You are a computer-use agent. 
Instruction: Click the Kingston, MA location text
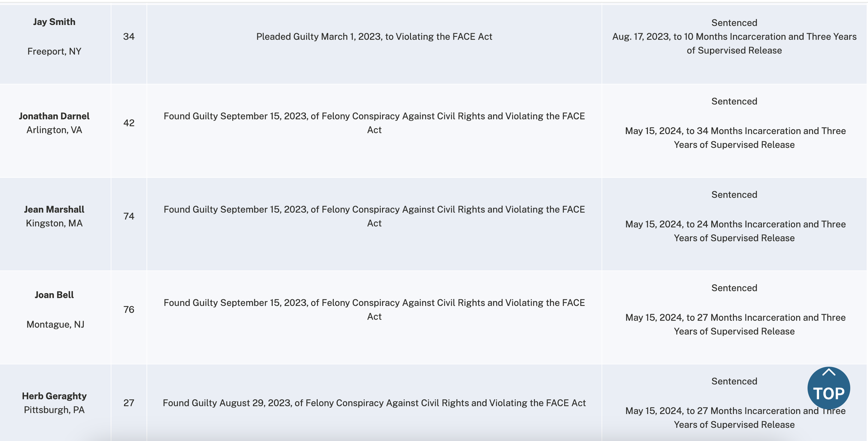click(x=54, y=223)
